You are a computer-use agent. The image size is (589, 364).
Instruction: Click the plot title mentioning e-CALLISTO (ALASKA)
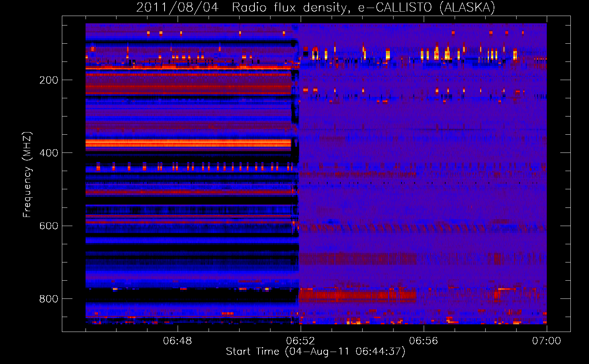pos(316,7)
